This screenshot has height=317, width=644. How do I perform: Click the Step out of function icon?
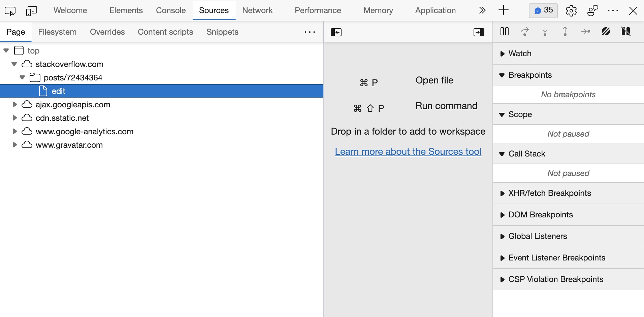click(x=565, y=32)
